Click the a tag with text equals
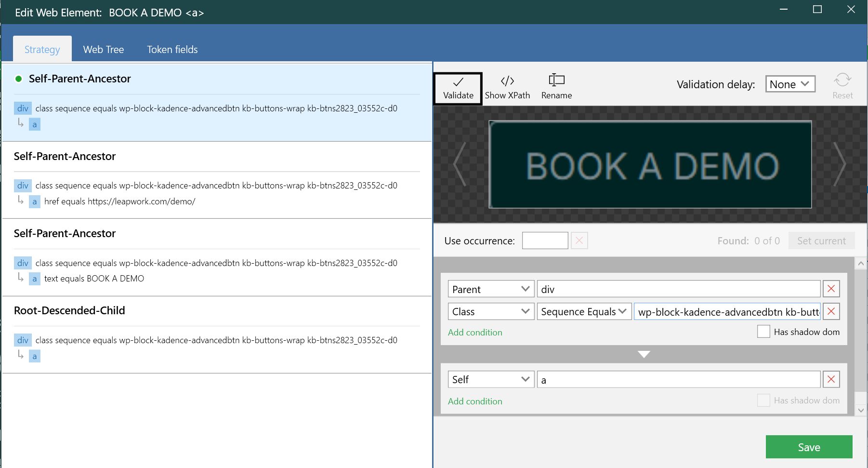Screen dimensions: 868x468 pyautogui.click(x=35, y=279)
